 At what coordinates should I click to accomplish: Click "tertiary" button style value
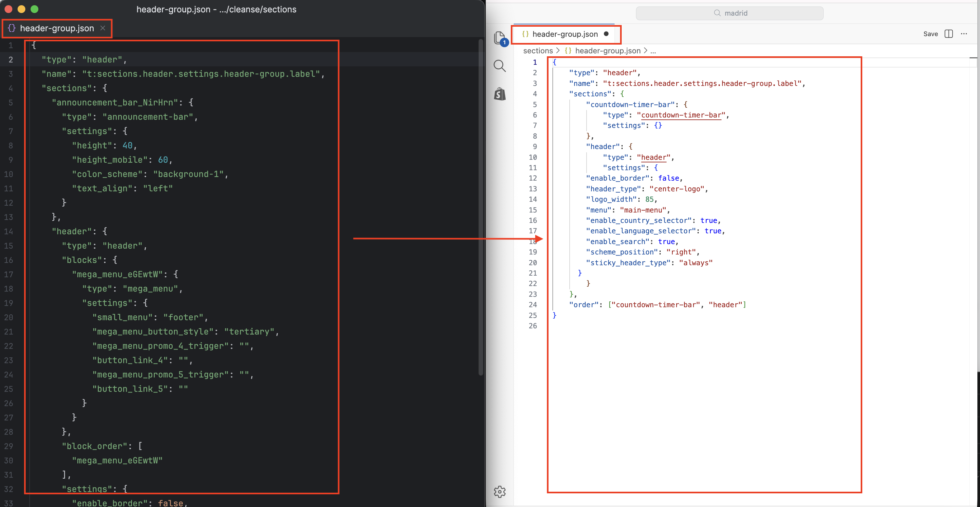pos(249,332)
